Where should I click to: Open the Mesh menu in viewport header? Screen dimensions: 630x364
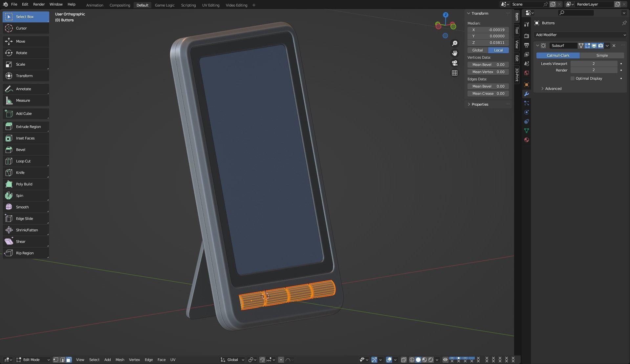tap(120, 360)
